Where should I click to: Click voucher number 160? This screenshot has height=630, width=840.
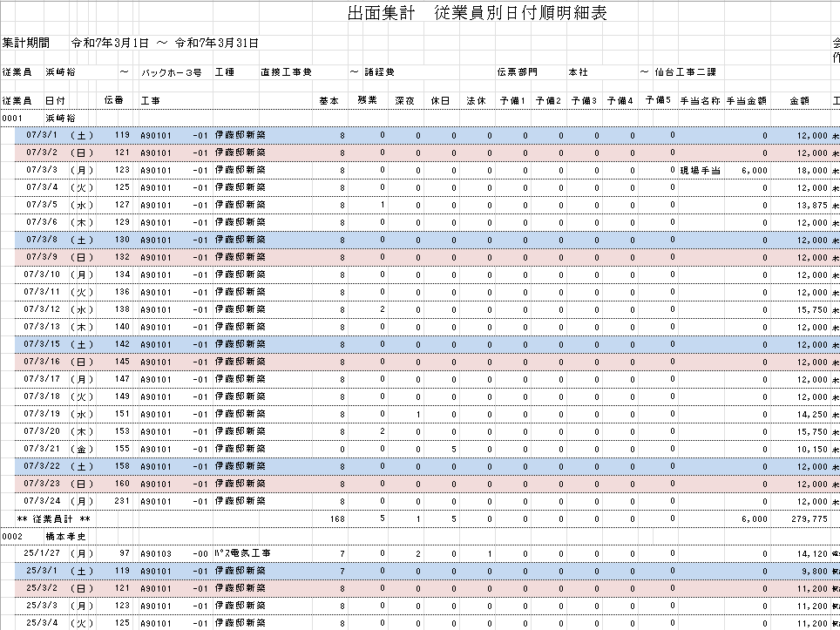click(122, 484)
